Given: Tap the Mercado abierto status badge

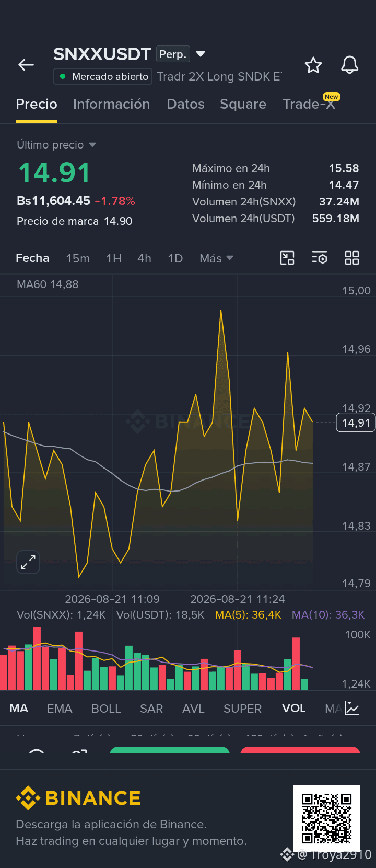Looking at the screenshot, I should click(103, 76).
